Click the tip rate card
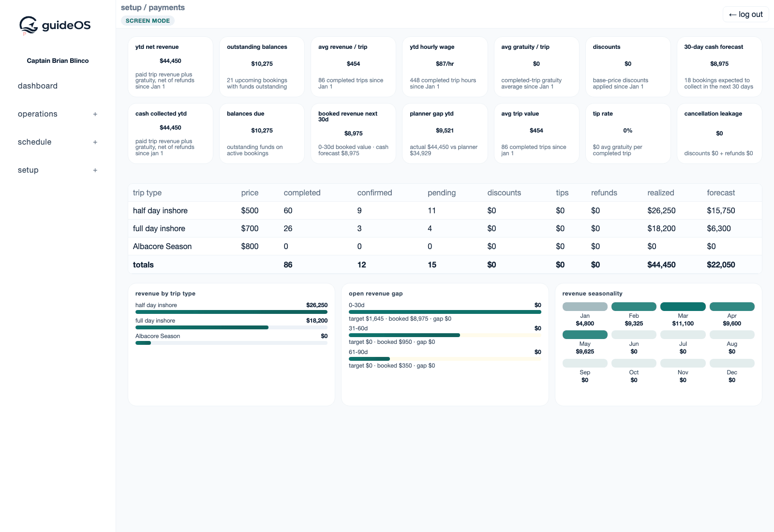 tap(627, 133)
